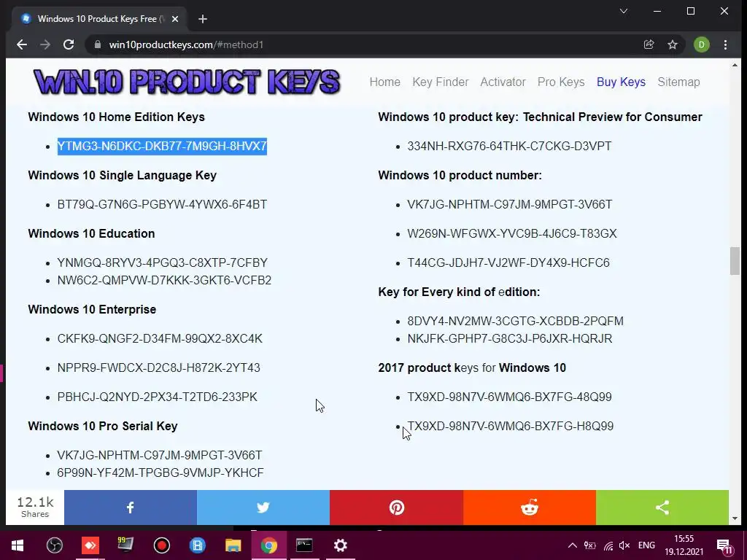Open the Windows Start menu
This screenshot has height=560, width=747.
[18, 545]
